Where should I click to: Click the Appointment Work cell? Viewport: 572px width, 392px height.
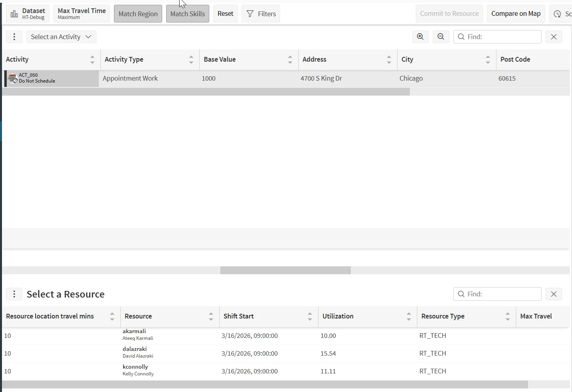coord(130,78)
